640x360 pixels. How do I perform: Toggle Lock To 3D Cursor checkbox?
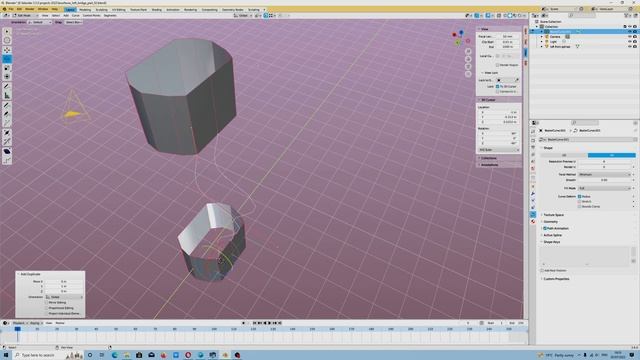tap(497, 87)
